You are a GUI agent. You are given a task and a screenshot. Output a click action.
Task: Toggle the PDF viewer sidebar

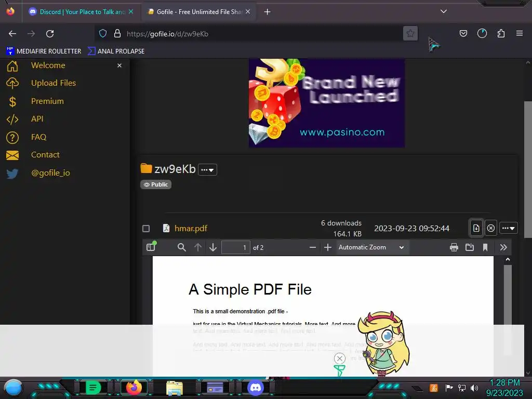pyautogui.click(x=151, y=247)
